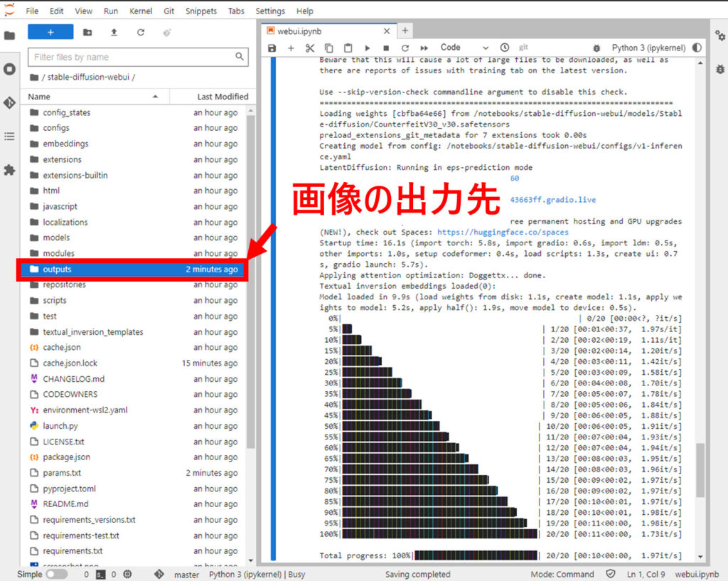Create a new folder in file browser
This screenshot has height=581, width=728.
tap(87, 33)
